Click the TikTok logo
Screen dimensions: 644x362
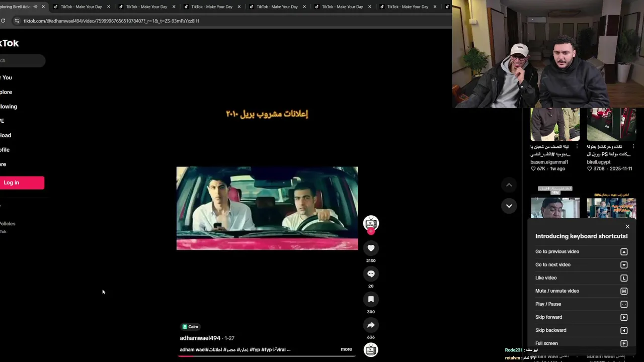[9, 43]
